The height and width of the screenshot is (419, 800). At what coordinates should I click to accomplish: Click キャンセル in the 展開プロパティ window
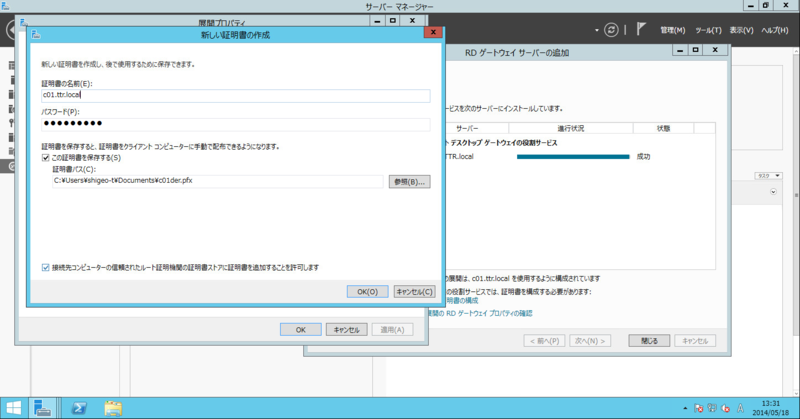[346, 330]
